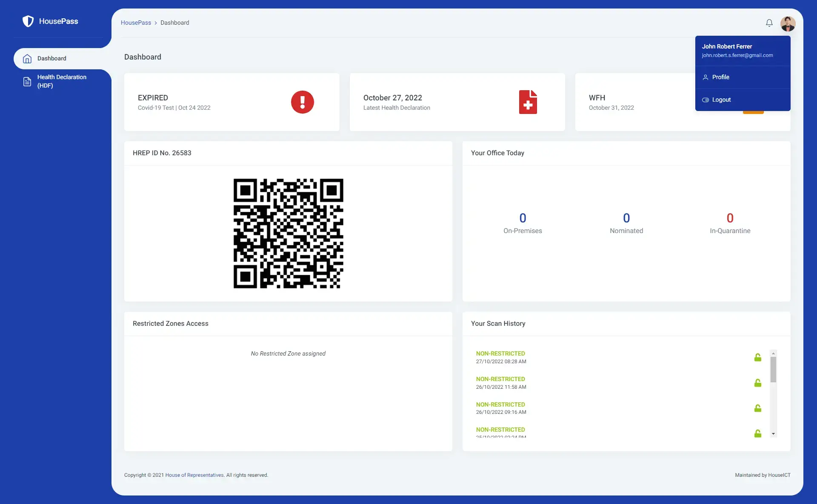The image size is (817, 504).
Task: Open Health Declaration (HDF) sidebar item
Action: coord(62,81)
